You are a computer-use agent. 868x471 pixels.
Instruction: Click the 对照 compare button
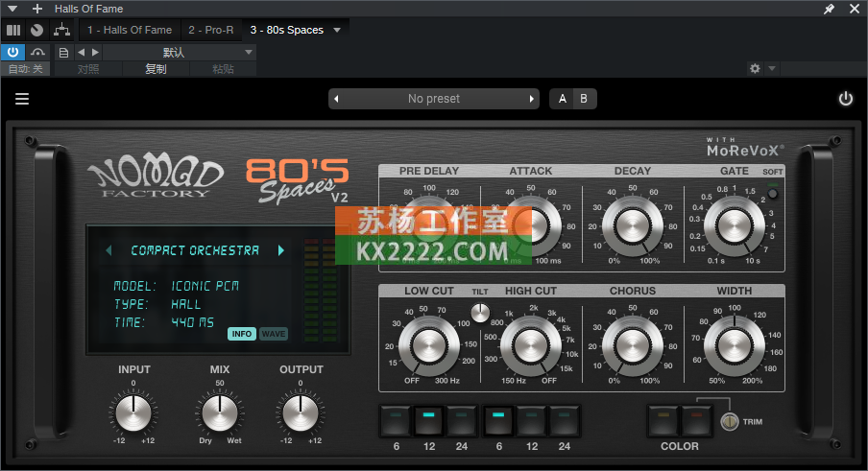tap(88, 68)
